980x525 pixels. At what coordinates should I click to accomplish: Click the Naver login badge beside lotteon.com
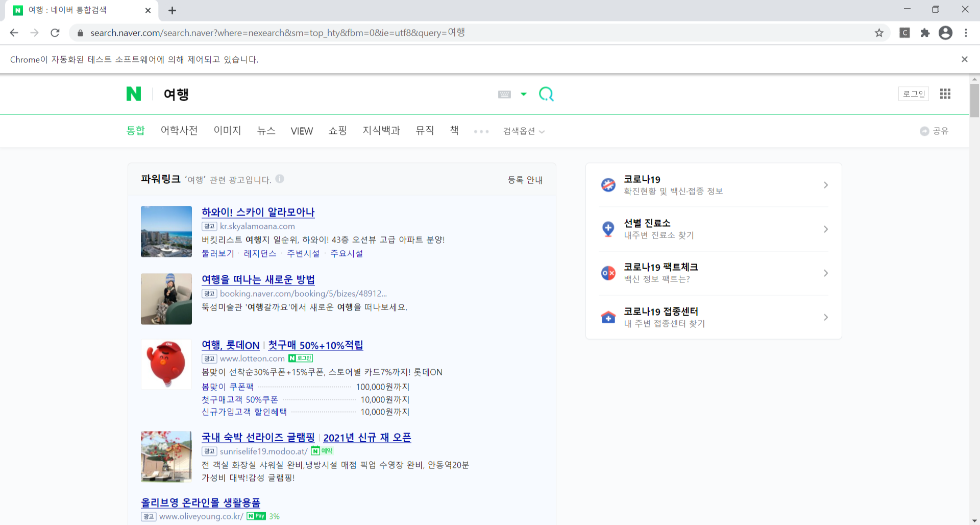(x=301, y=359)
